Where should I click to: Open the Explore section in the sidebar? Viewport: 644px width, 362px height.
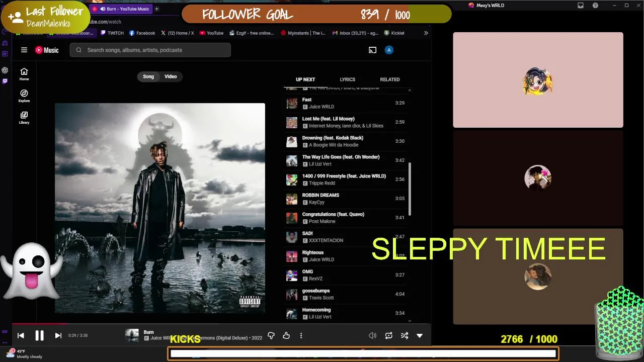pyautogui.click(x=24, y=96)
